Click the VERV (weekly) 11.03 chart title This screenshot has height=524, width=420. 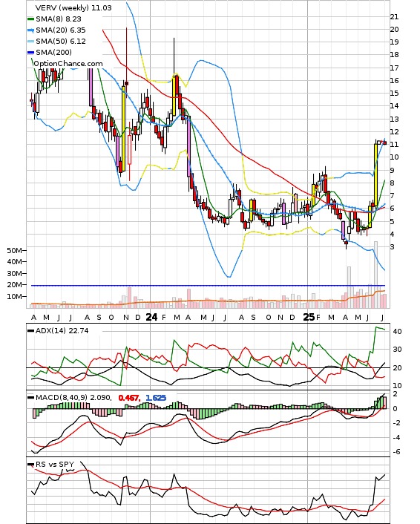(73, 7)
